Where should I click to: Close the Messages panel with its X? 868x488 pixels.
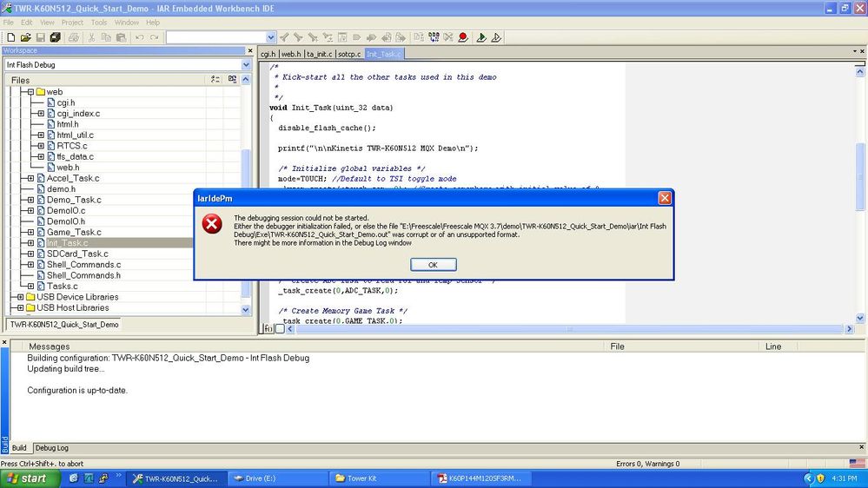pos(4,342)
